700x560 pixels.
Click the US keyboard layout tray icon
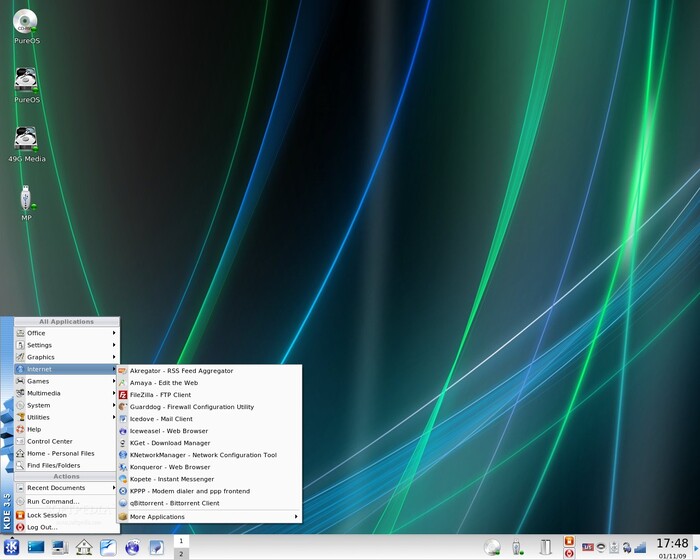click(588, 547)
